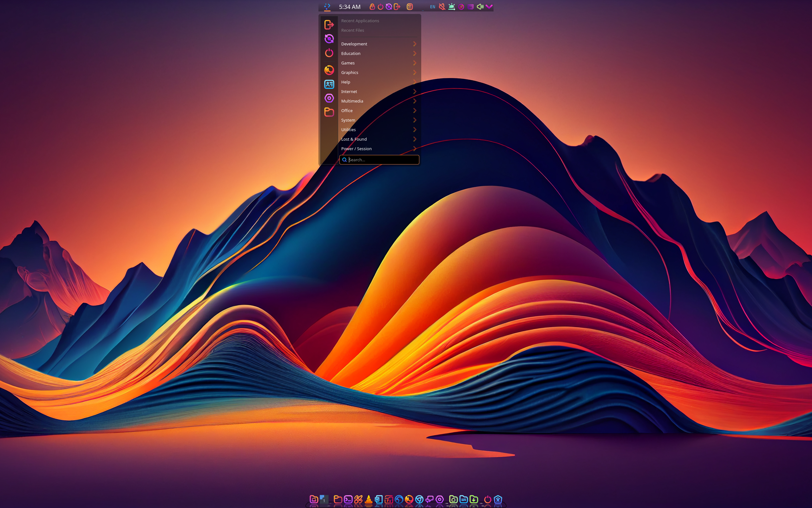Open the calculator icon in top panel
Image resolution: width=812 pixels, height=508 pixels.
coord(410,6)
